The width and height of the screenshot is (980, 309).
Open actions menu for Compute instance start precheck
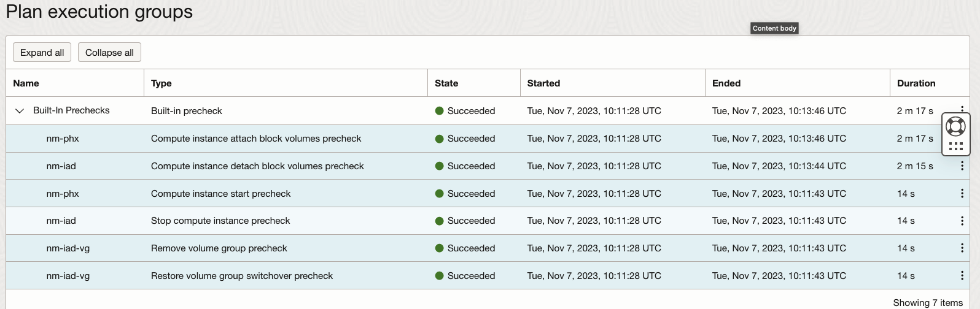[962, 194]
